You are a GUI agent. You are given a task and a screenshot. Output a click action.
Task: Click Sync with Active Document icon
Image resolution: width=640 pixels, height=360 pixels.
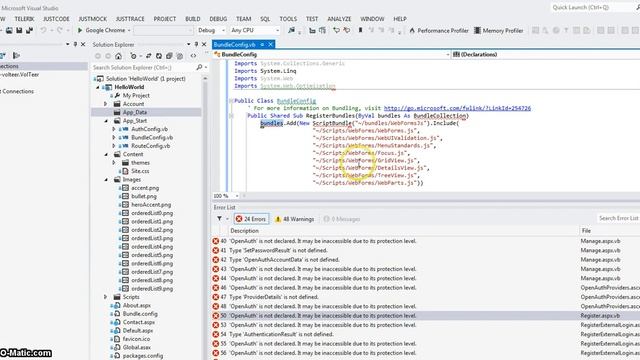pyautogui.click(x=149, y=56)
